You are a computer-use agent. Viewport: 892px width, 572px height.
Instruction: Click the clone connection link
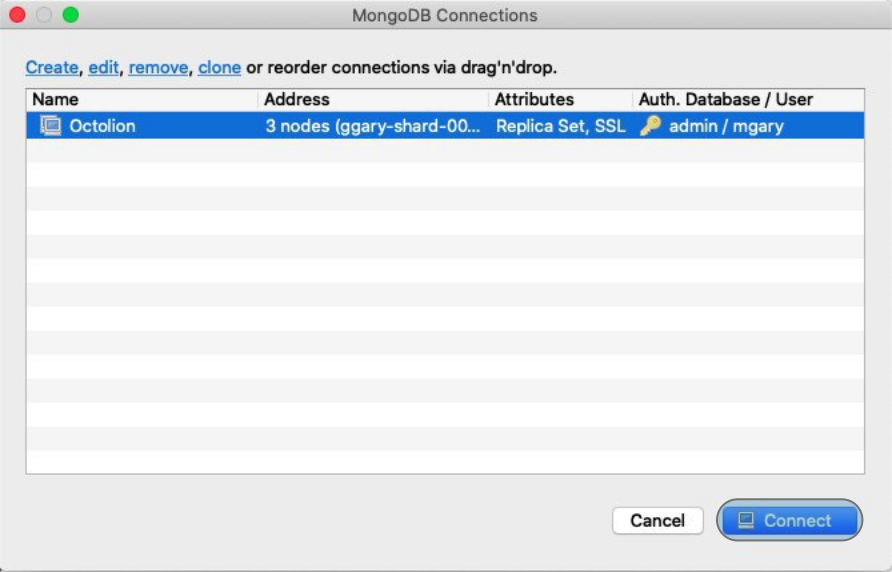[x=220, y=67]
